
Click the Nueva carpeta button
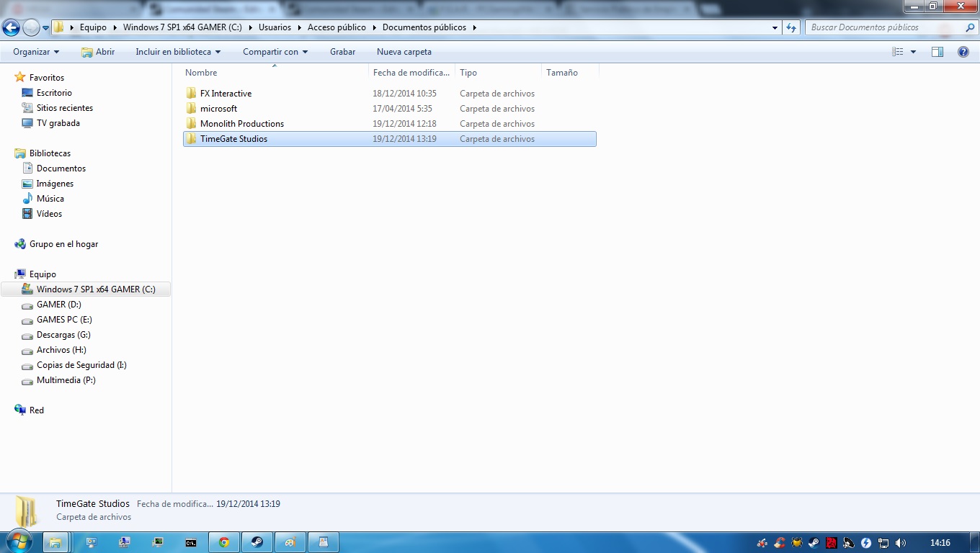point(404,52)
